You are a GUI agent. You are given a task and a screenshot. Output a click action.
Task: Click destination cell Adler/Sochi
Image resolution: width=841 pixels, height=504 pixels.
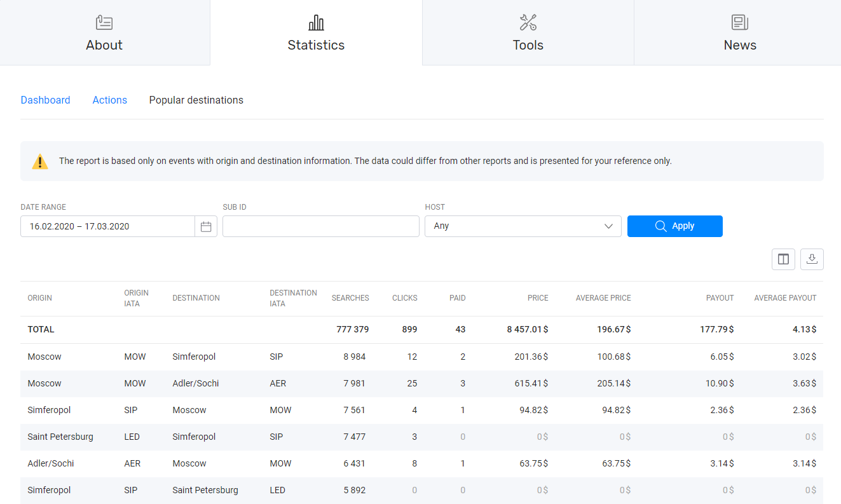tap(196, 383)
